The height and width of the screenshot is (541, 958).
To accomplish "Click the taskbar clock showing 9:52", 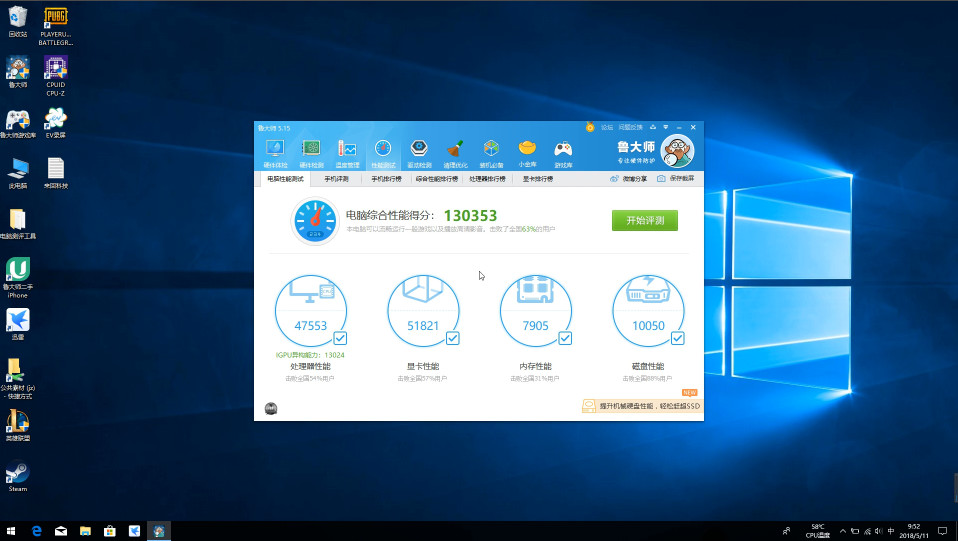I will pos(914,531).
